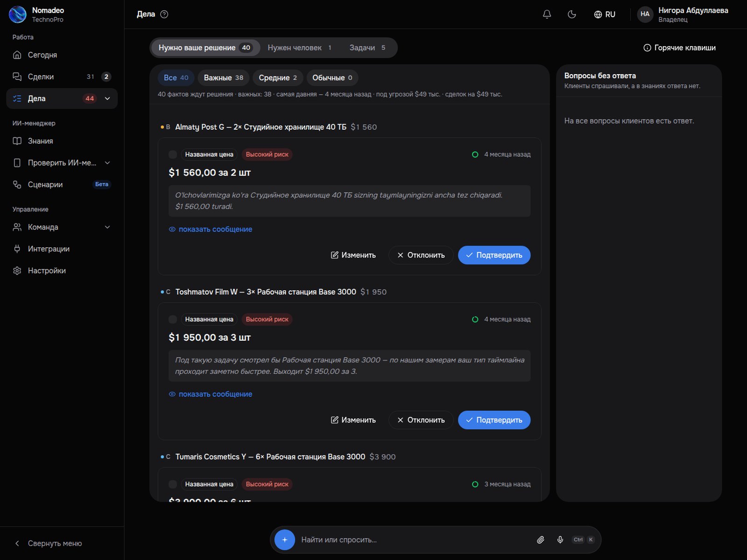Click the Найти или спросить search field
Screen dimensions: 747x560
416,540
